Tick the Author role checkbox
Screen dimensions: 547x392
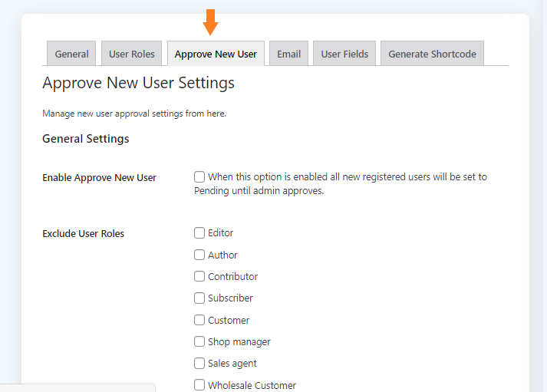[199, 255]
